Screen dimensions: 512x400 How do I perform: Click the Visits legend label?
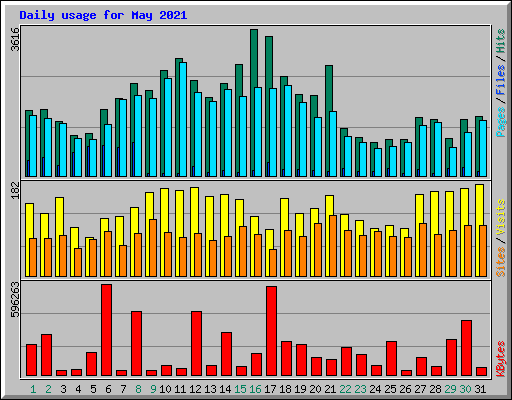click(x=501, y=218)
